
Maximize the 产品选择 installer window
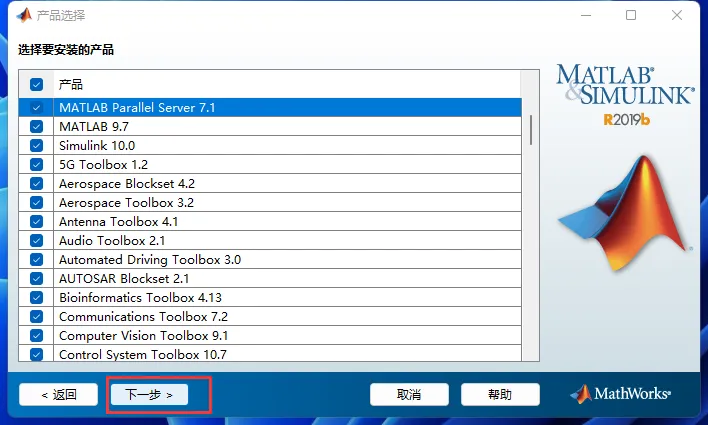coord(631,15)
